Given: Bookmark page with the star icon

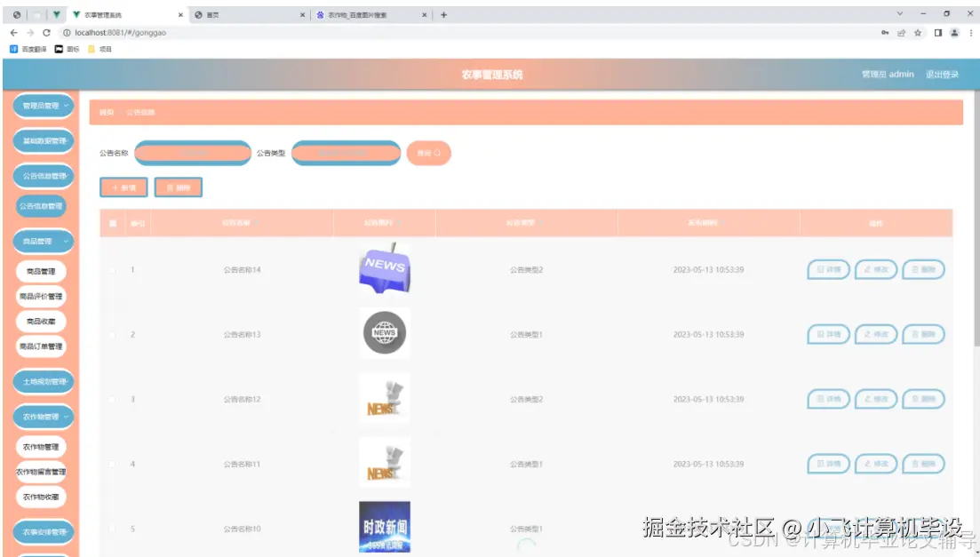Looking at the screenshot, I should (x=918, y=33).
